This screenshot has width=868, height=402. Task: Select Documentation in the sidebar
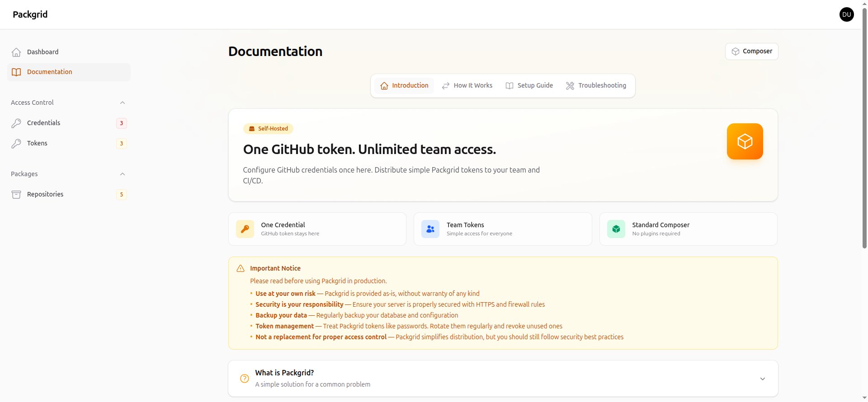click(x=69, y=72)
